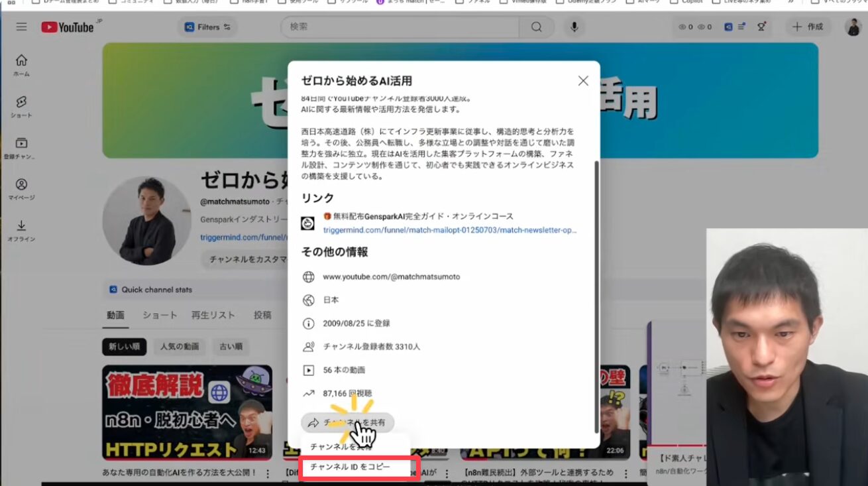Select チャンネル ID をコピー menu entry

(351, 467)
